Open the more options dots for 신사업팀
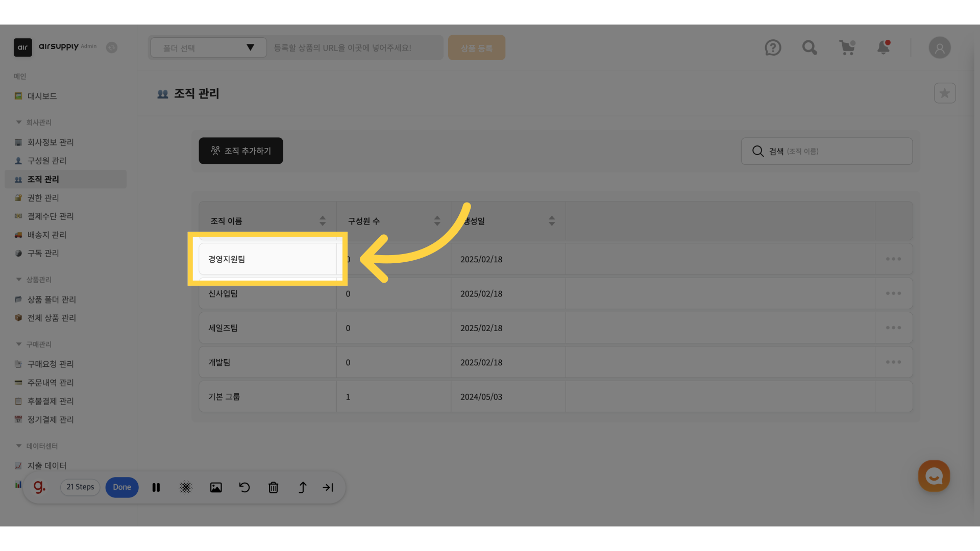This screenshot has height=551, width=980. coord(893,293)
